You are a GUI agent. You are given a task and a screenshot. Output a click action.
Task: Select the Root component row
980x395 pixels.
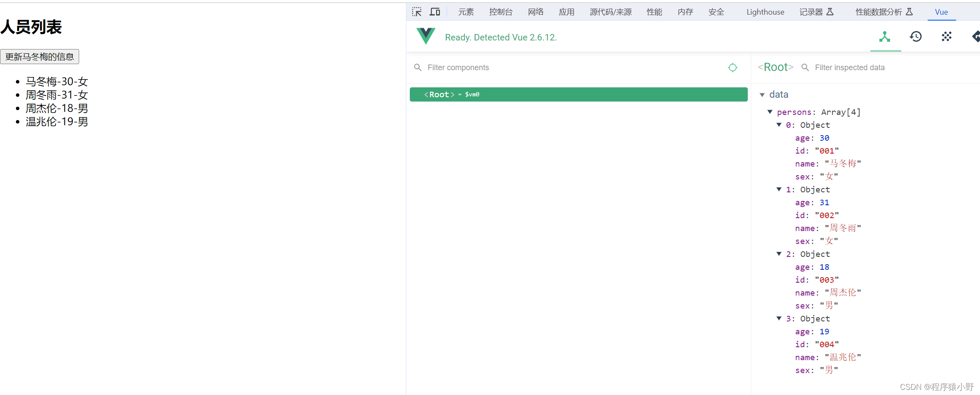click(578, 95)
